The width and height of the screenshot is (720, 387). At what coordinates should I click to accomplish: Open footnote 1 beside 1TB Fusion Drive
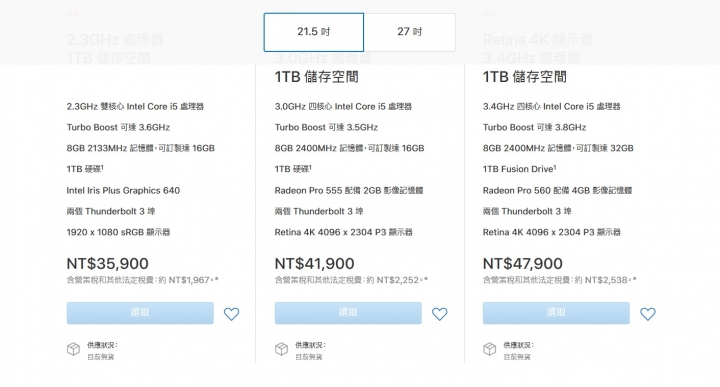[x=555, y=167]
